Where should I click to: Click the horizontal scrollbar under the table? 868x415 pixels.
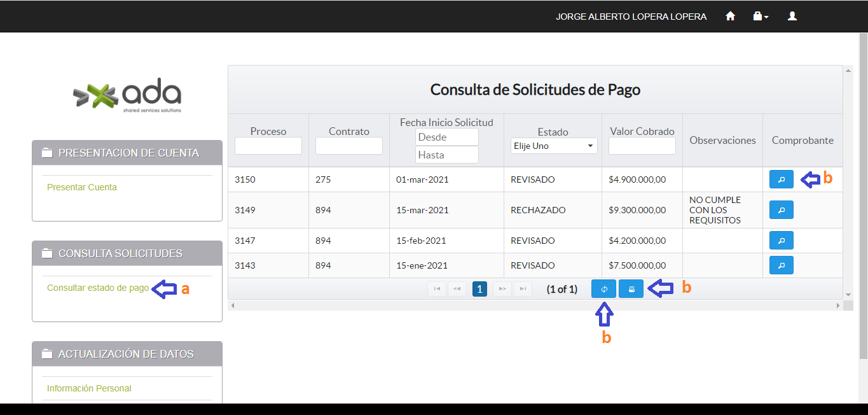tap(534, 306)
